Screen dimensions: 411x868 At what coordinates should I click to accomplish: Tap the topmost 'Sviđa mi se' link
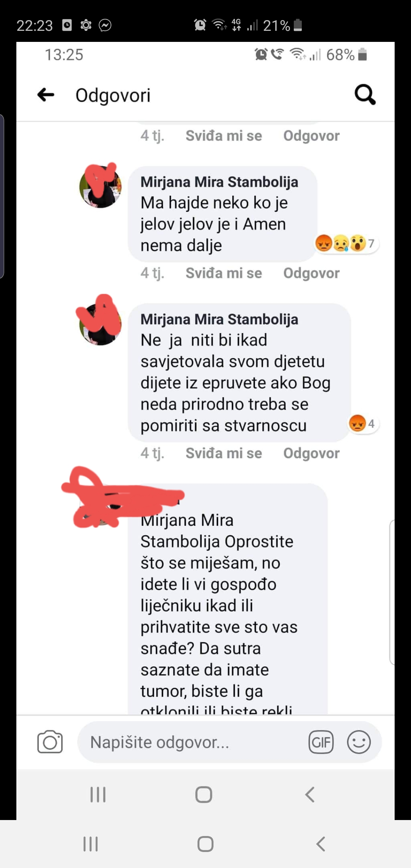click(224, 136)
